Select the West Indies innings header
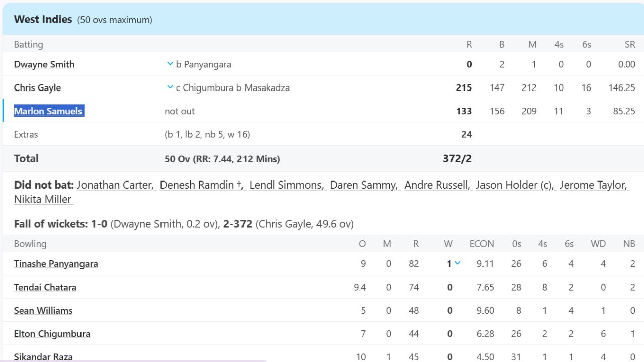Image resolution: width=644 pixels, height=362 pixels. 43,19
